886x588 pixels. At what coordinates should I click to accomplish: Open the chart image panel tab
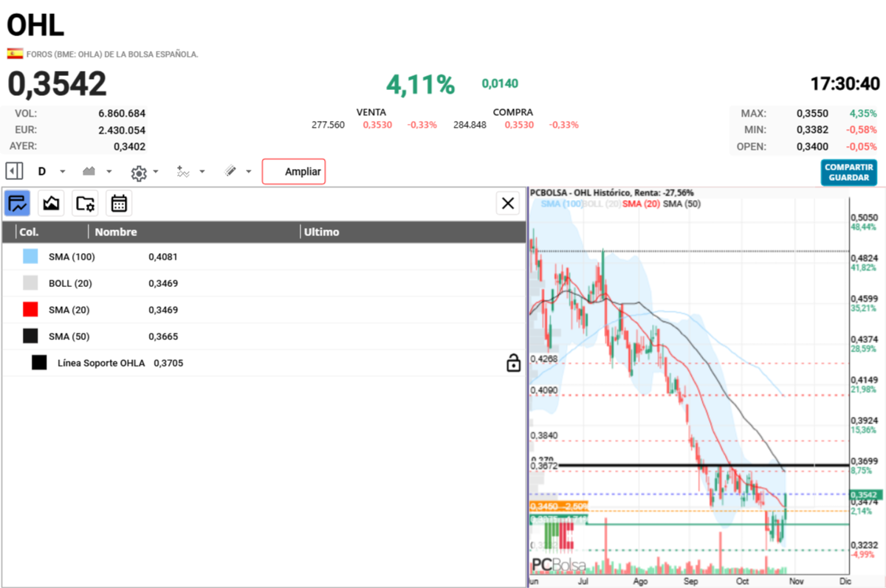51,202
